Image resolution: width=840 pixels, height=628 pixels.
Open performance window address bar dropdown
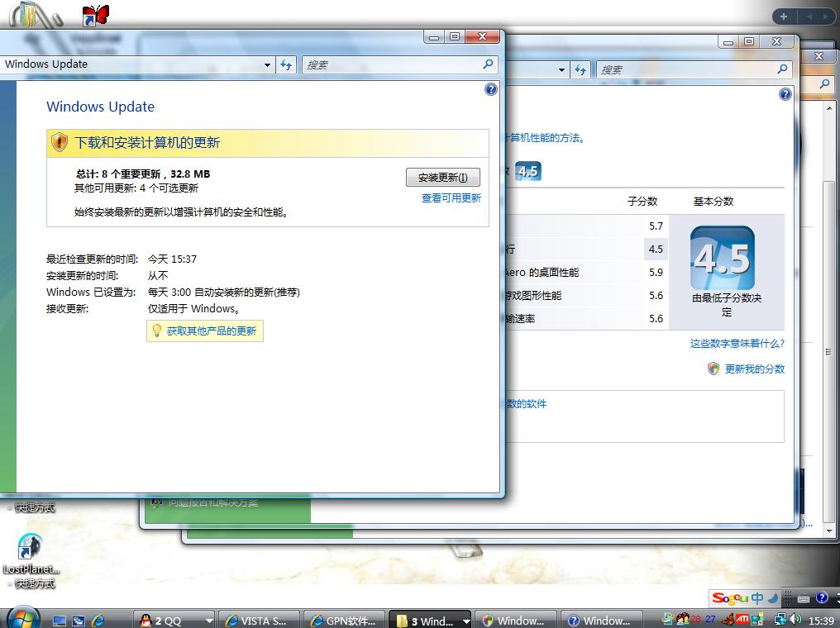[561, 69]
